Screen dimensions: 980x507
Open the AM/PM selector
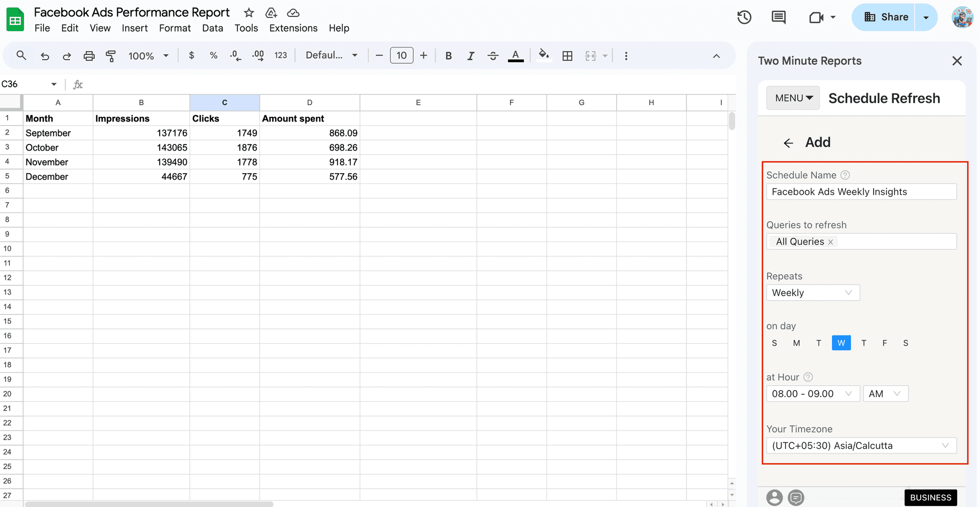(x=885, y=393)
